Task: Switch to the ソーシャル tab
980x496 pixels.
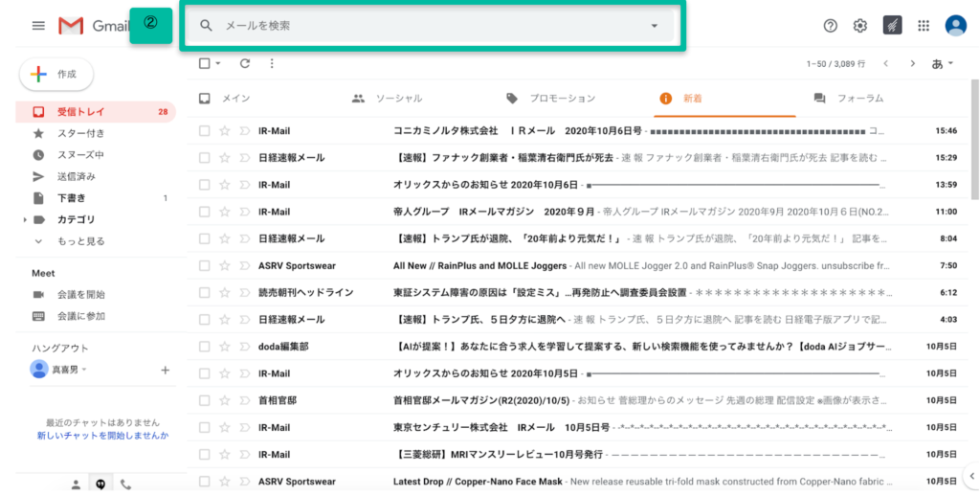Action: pyautogui.click(x=398, y=98)
